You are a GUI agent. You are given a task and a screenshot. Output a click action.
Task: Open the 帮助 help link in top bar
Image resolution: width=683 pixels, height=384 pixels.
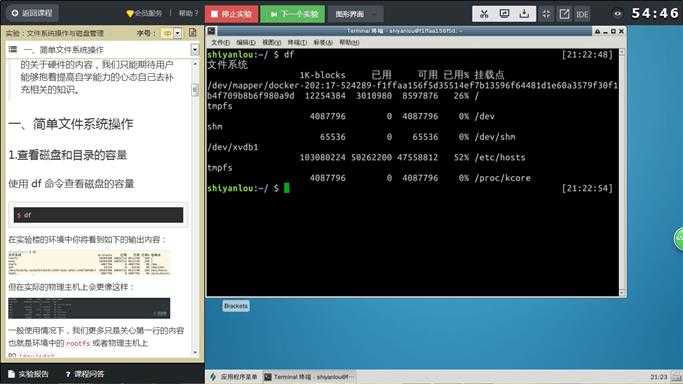coord(189,13)
